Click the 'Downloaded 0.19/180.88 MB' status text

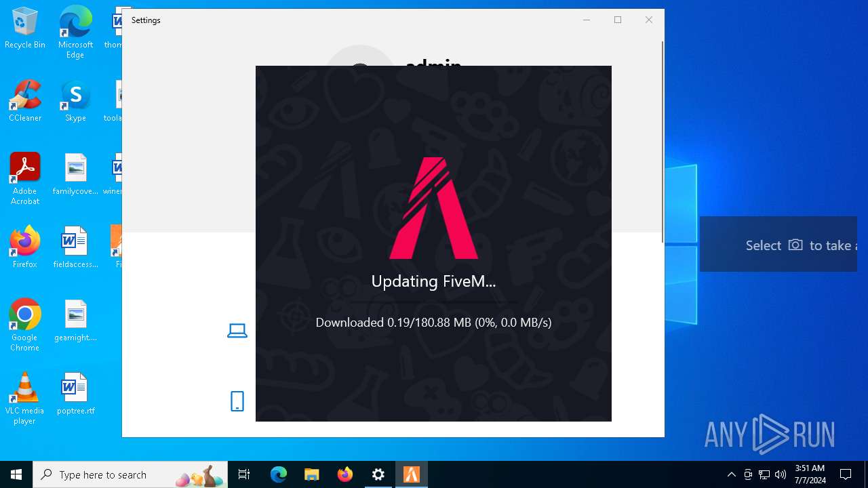[433, 323]
